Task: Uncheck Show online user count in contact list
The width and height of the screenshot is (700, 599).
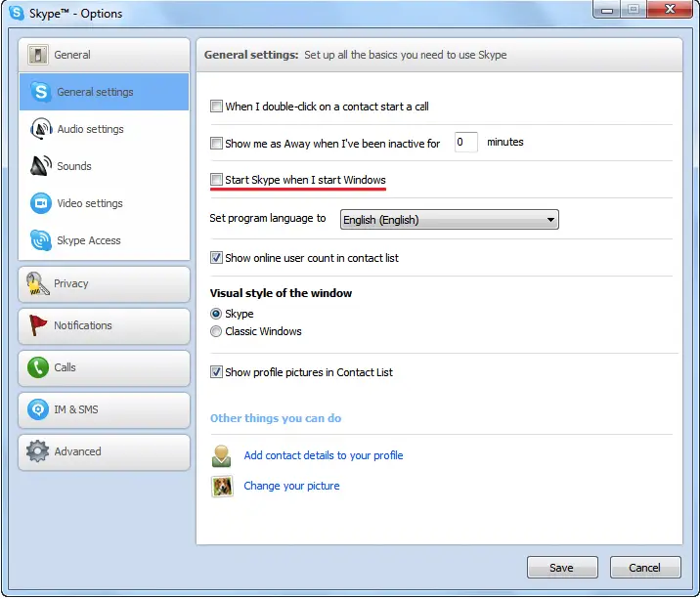Action: coord(216,258)
